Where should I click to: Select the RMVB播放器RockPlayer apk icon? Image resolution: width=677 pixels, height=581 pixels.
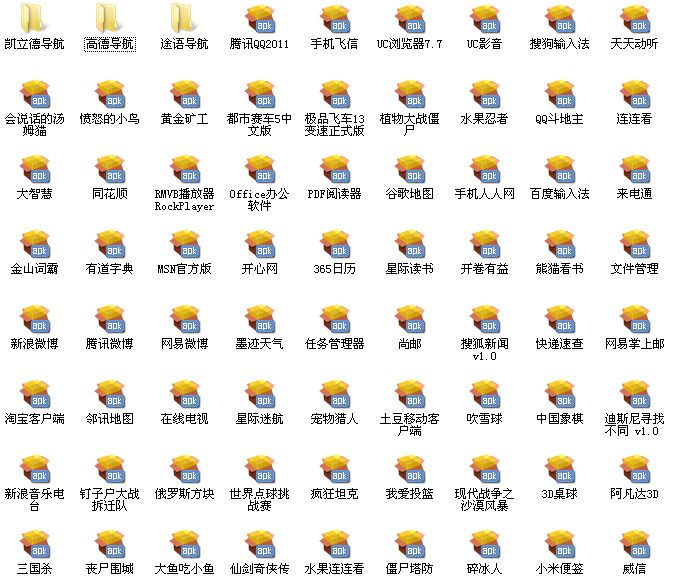tap(185, 169)
